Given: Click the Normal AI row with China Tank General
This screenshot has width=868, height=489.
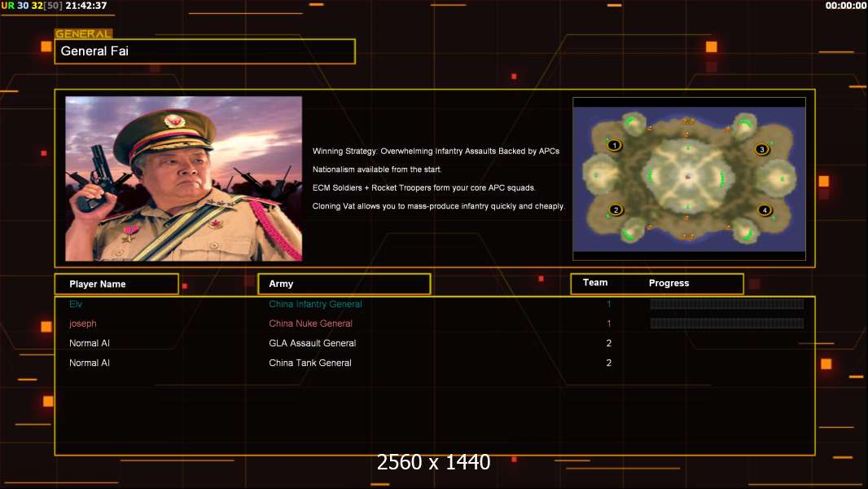Looking at the screenshot, I should click(435, 363).
